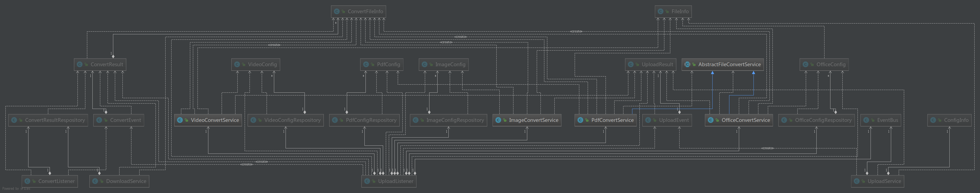Select the text label ConfigInfo
Screen dimensions: 980x193
956,120
